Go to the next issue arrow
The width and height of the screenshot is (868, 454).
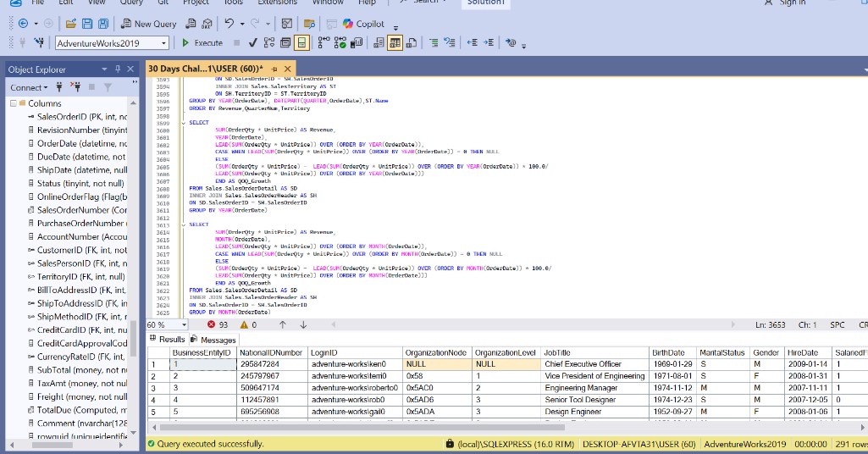click(x=303, y=325)
